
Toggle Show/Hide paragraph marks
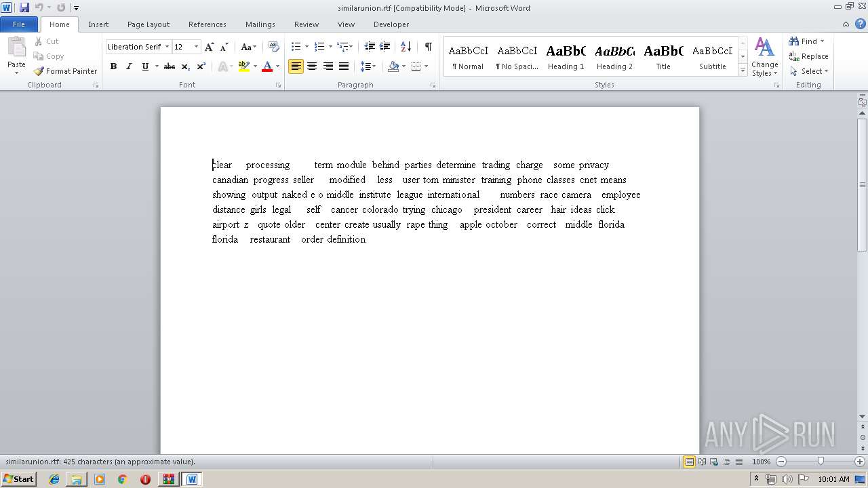pyautogui.click(x=428, y=47)
